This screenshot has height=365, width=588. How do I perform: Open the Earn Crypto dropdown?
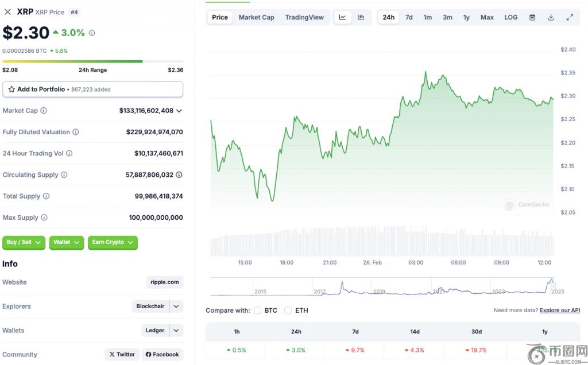click(113, 242)
